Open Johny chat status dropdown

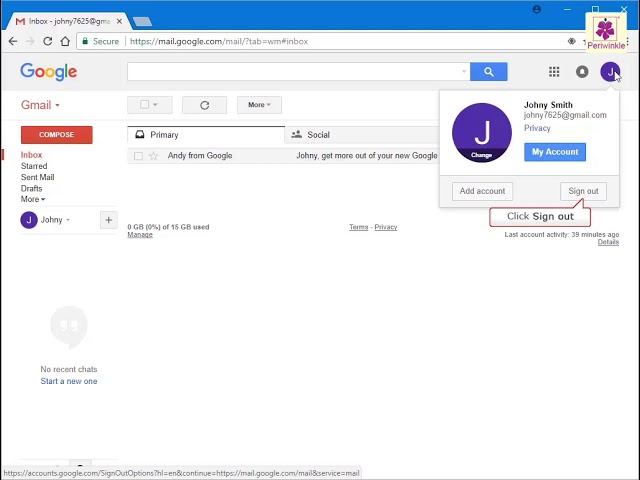pyautogui.click(x=68, y=220)
